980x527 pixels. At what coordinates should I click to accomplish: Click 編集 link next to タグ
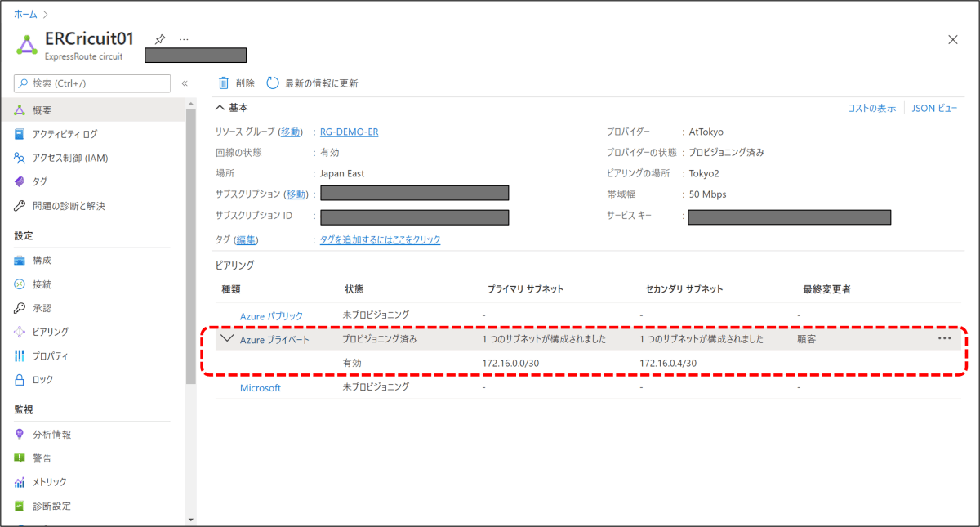[x=246, y=239]
